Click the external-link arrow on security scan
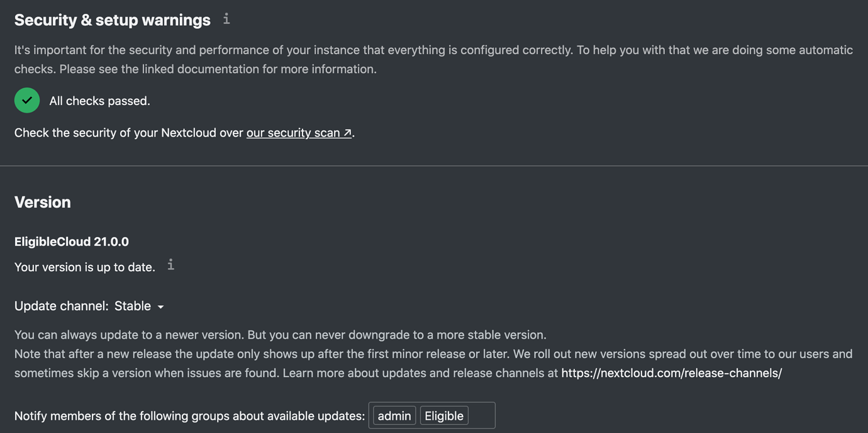868x433 pixels. 346,133
